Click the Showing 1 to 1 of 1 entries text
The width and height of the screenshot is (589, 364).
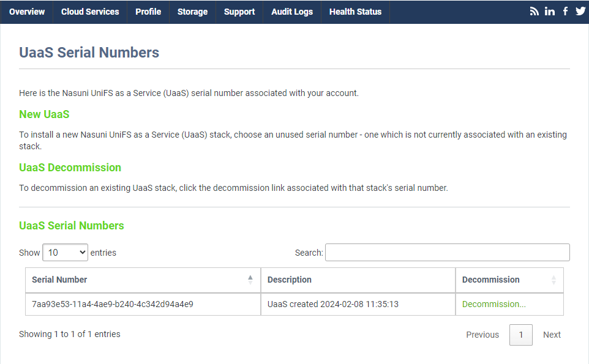(70, 334)
